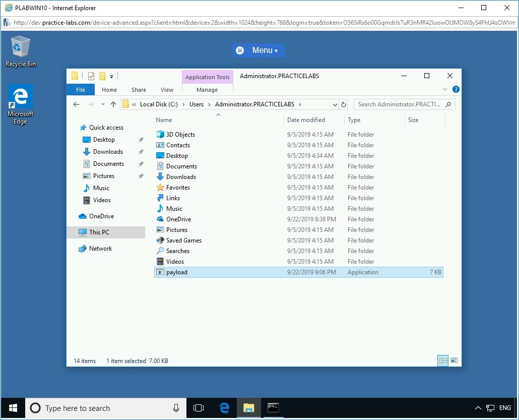Click the Task View taskbar button

[199, 408]
